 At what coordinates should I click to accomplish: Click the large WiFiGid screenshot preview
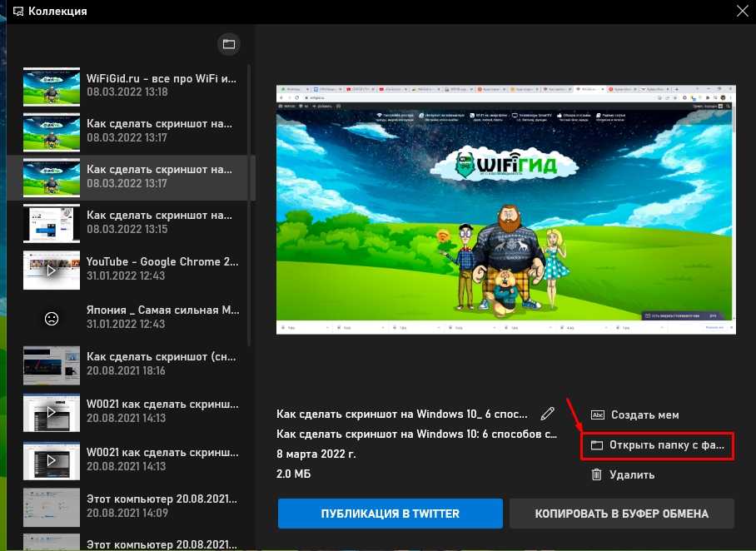click(506, 209)
